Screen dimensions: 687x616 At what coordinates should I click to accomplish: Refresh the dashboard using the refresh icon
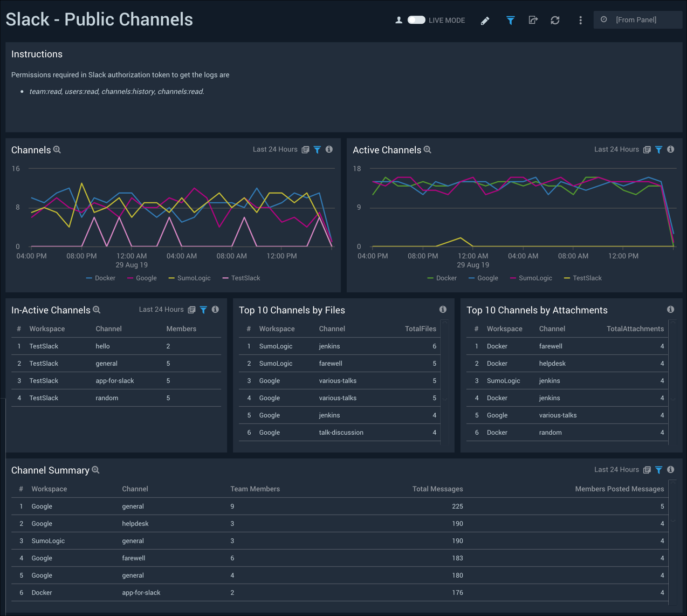[x=555, y=20]
